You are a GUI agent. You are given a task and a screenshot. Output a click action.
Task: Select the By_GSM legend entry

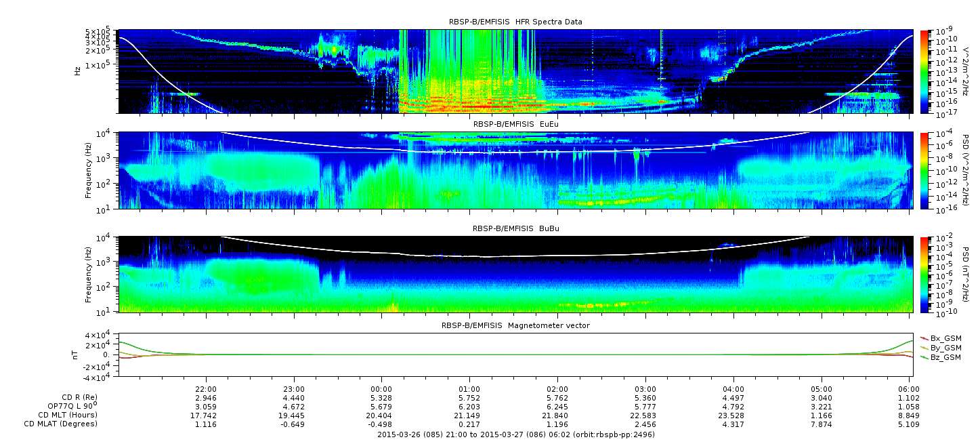click(x=945, y=348)
